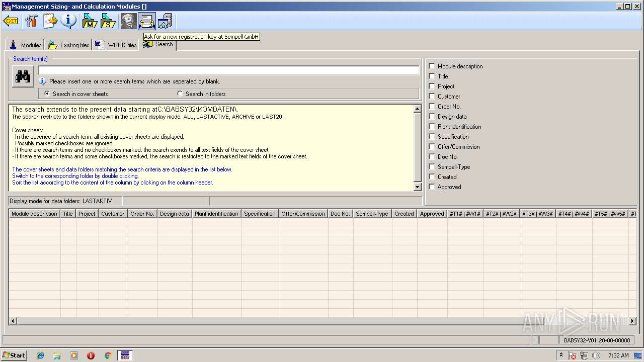Enable the Doc No. checkbox

432,156
